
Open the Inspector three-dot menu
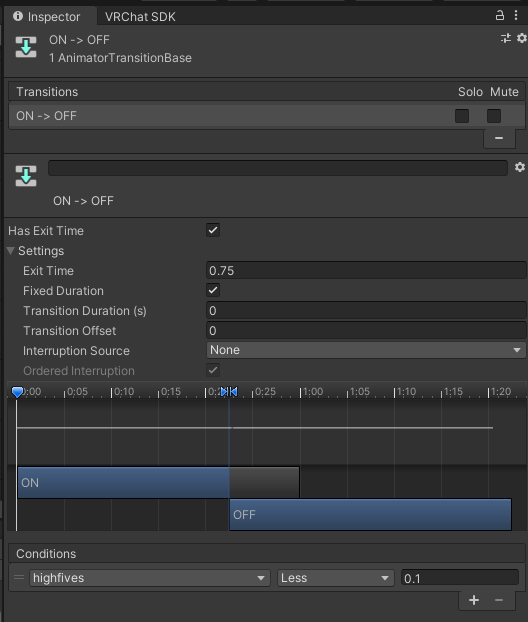coord(516,15)
